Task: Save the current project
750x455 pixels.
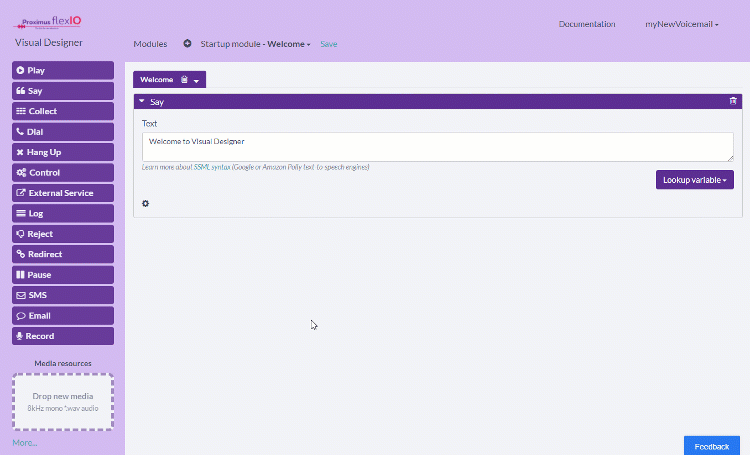Action: click(x=329, y=44)
